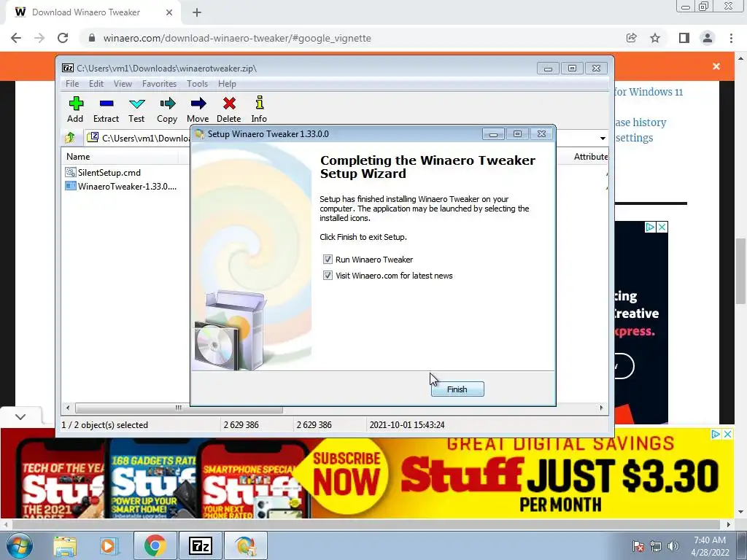Open the Edit menu in 7-Zip
Image resolution: width=747 pixels, height=560 pixels.
tap(96, 84)
